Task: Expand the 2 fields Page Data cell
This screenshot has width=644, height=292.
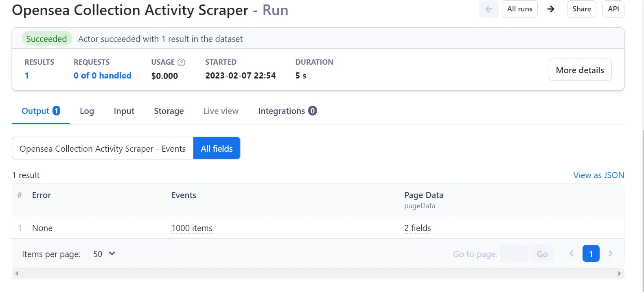Action: pos(417,228)
